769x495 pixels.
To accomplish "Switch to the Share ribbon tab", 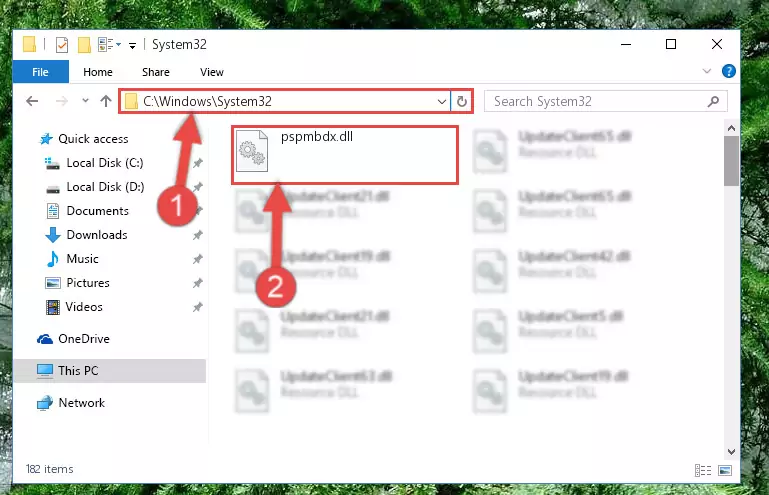I will [156, 72].
